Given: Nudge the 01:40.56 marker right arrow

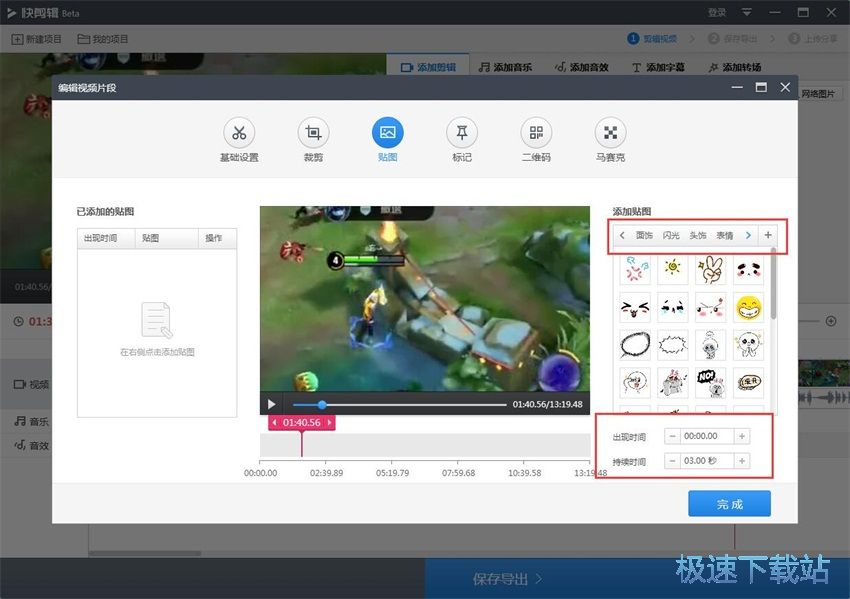Looking at the screenshot, I should tap(329, 422).
